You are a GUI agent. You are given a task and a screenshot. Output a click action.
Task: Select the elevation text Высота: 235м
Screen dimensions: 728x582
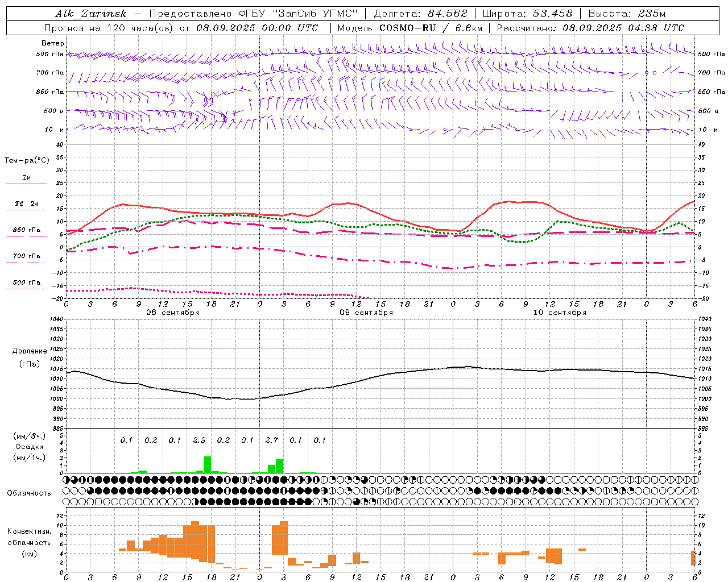[x=627, y=14]
